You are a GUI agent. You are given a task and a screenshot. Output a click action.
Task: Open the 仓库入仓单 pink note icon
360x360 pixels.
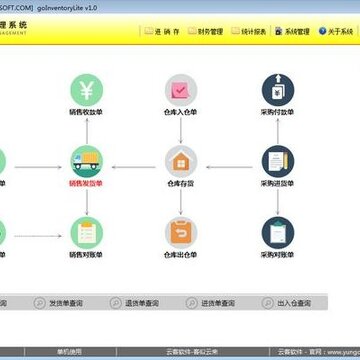click(181, 90)
